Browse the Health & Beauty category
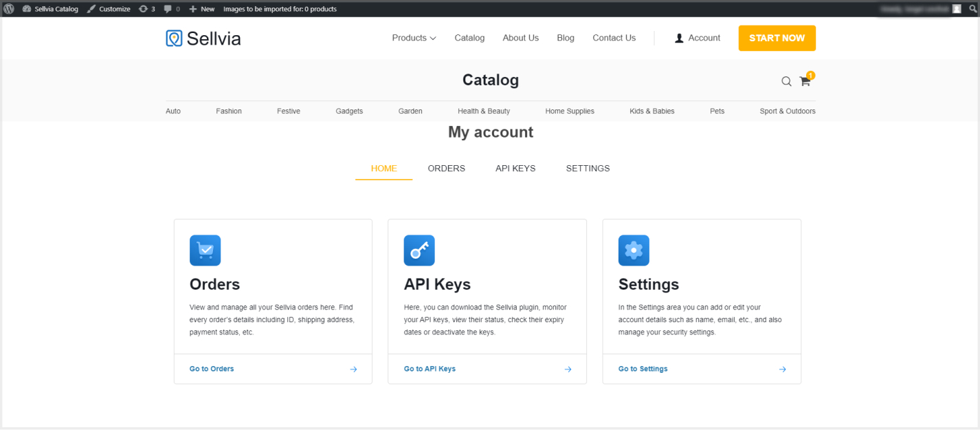The height and width of the screenshot is (430, 980). [x=484, y=111]
